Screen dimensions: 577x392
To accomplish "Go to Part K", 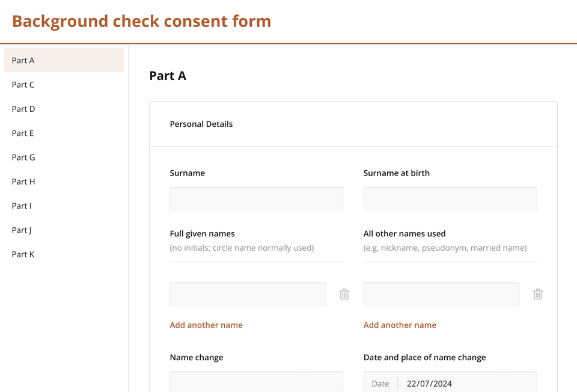I will pyautogui.click(x=64, y=254).
